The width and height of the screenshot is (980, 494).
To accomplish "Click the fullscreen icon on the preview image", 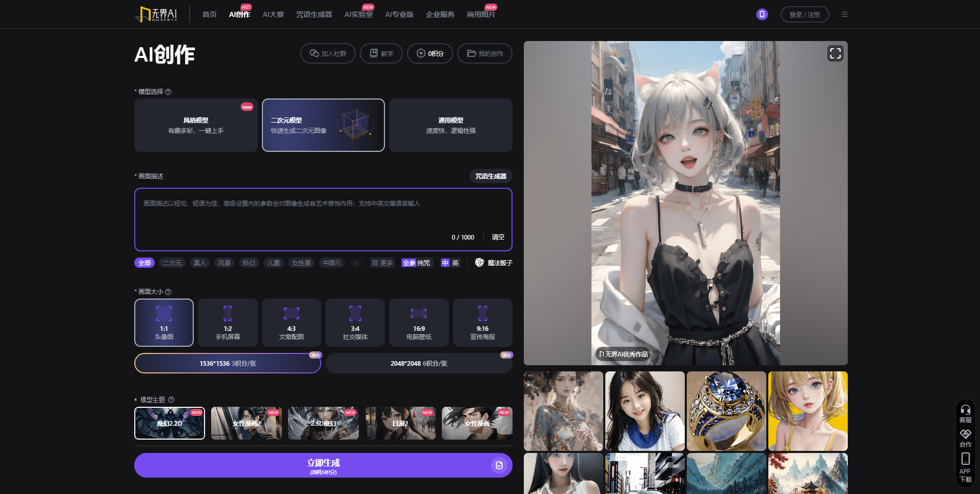I will [x=835, y=53].
